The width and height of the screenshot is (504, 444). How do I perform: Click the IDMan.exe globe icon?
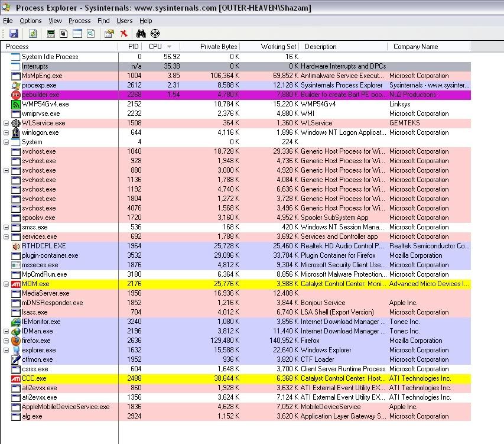(x=16, y=331)
